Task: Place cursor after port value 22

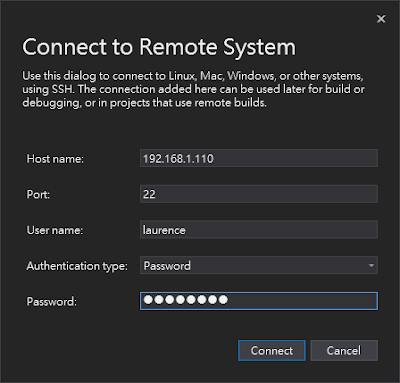Action: pyautogui.click(x=156, y=194)
